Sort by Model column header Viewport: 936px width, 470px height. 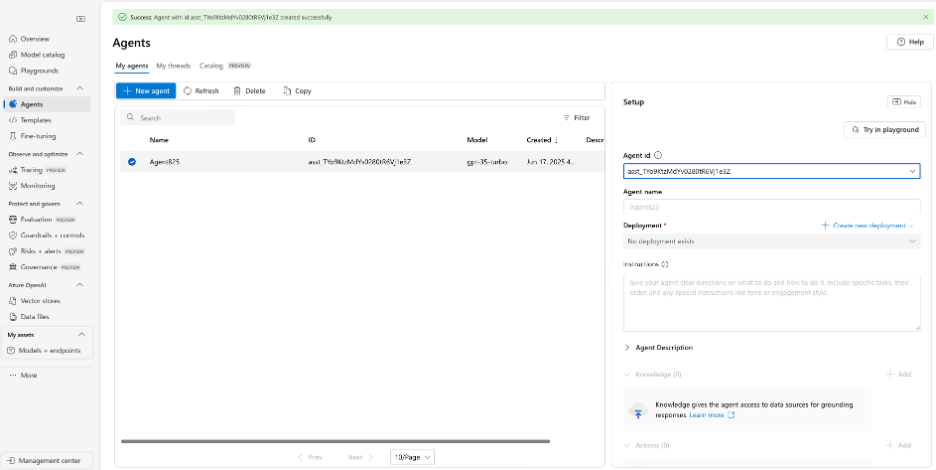pyautogui.click(x=477, y=140)
